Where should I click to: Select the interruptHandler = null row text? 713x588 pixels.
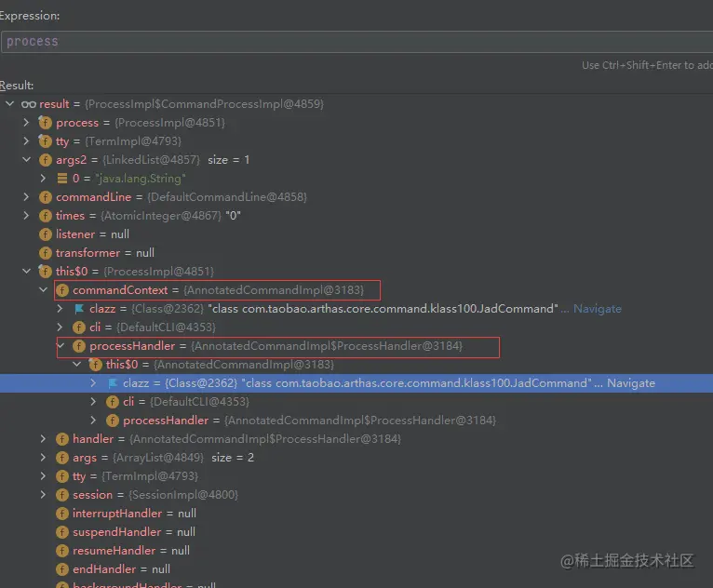(x=135, y=514)
